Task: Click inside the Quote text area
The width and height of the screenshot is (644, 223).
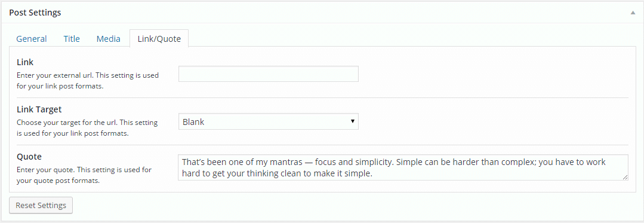Action: click(403, 167)
